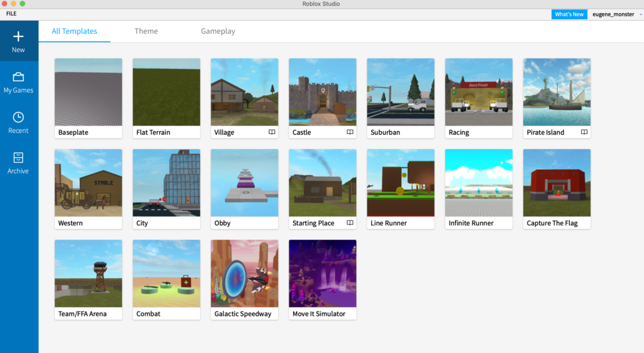Select the Starting Place template thumbnail
Viewport: 644px width, 353px height.
point(323,183)
